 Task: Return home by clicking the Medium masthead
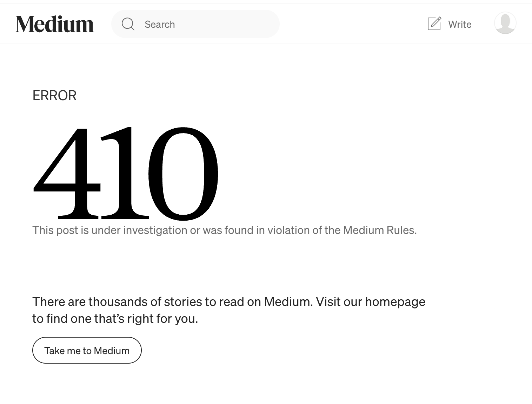point(54,24)
